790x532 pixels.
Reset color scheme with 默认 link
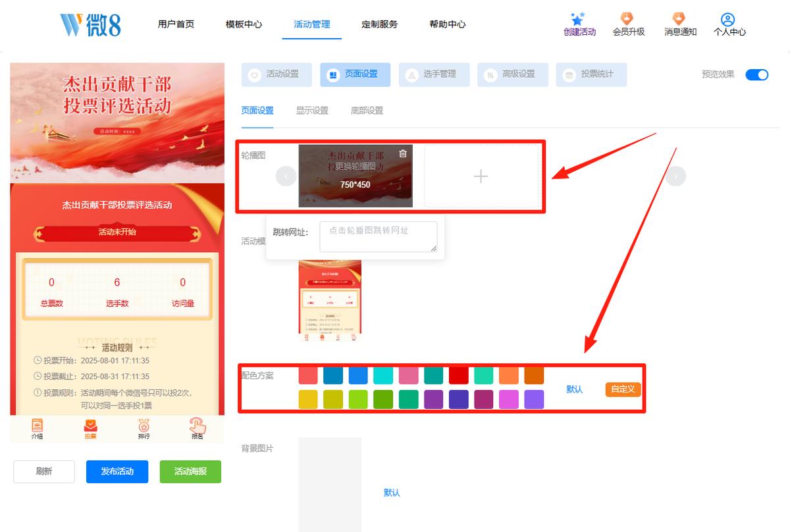tap(575, 389)
